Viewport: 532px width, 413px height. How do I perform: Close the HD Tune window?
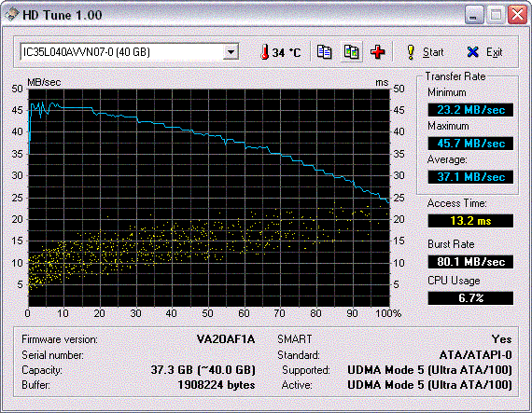click(x=517, y=15)
